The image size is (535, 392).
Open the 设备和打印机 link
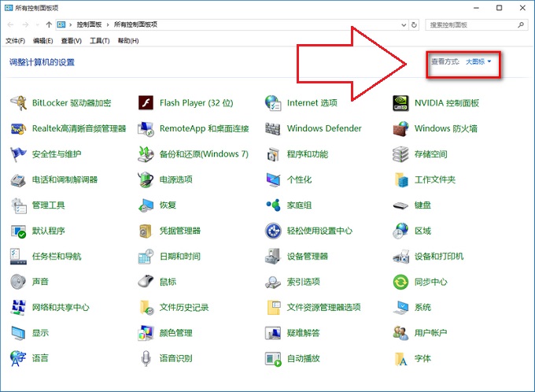point(439,256)
